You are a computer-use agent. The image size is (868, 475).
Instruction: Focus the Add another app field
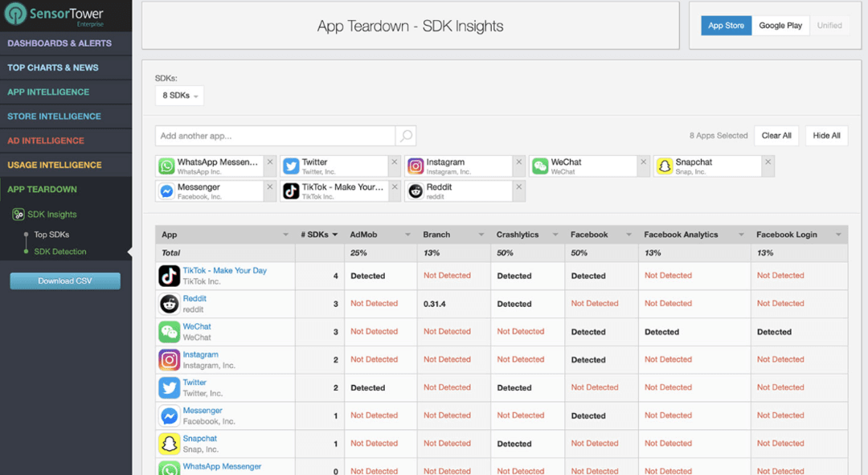(275, 136)
